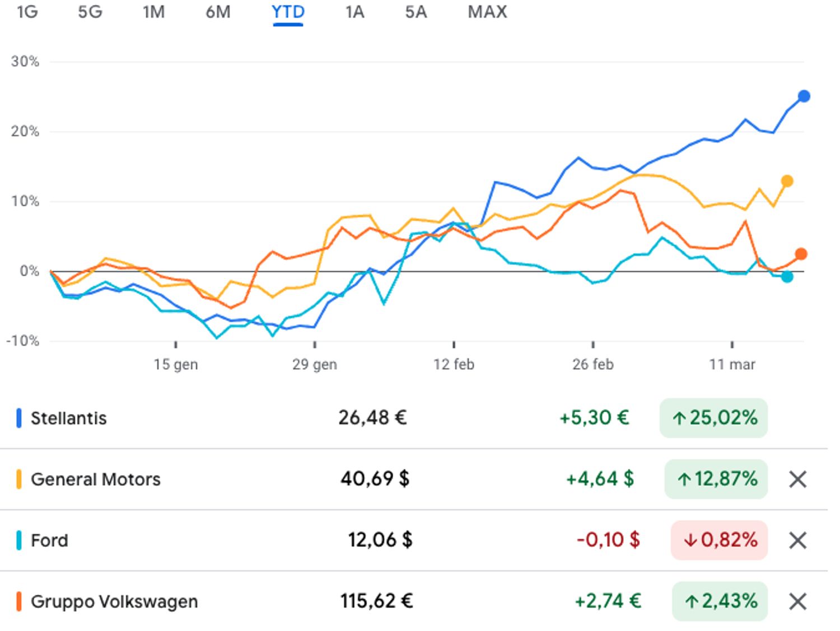Remove Gruppo Volkswagen from the comparison
This screenshot has width=840, height=631.
point(797,601)
